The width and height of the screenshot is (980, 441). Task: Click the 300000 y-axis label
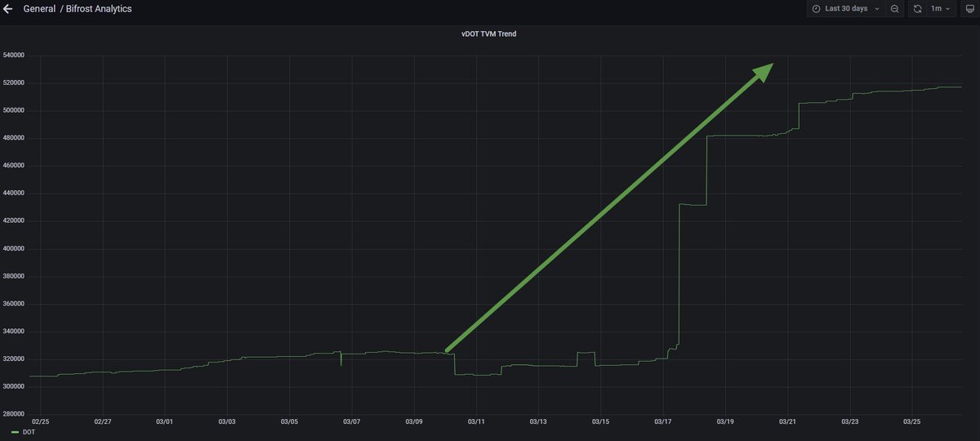tap(15, 387)
